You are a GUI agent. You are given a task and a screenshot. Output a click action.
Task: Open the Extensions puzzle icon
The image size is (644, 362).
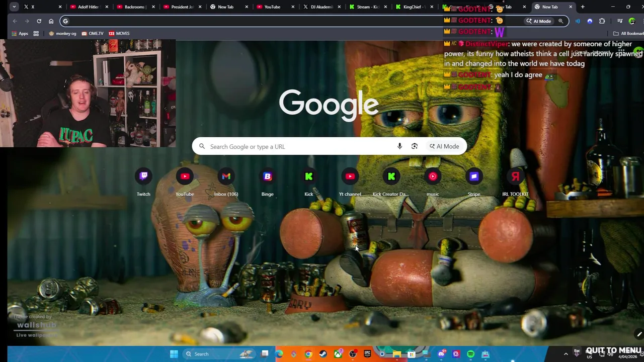602,21
